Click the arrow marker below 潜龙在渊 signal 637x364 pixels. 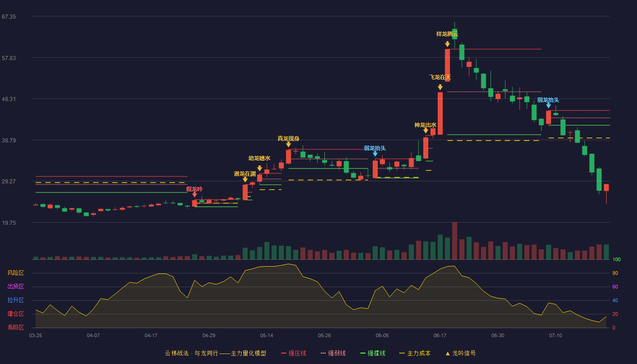point(245,179)
